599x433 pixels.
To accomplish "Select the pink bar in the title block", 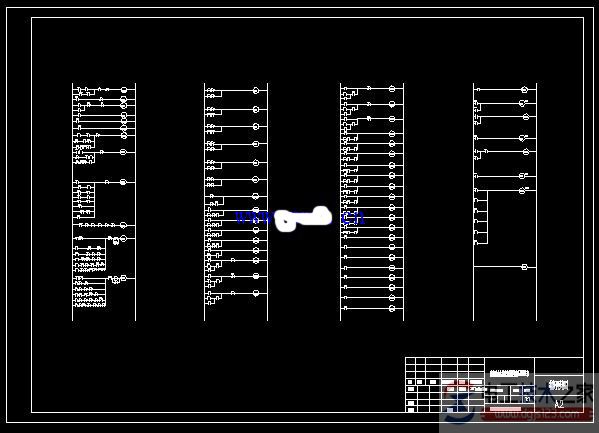I will 505,409.
